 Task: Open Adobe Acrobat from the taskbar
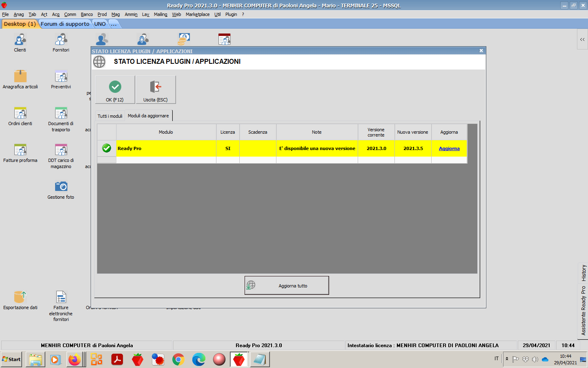click(117, 359)
